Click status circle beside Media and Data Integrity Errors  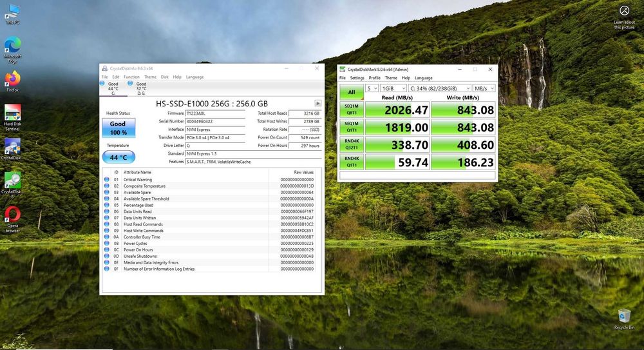point(107,262)
